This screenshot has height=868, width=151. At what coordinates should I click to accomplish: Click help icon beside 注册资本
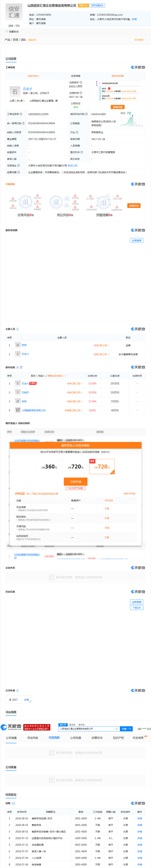81,83
